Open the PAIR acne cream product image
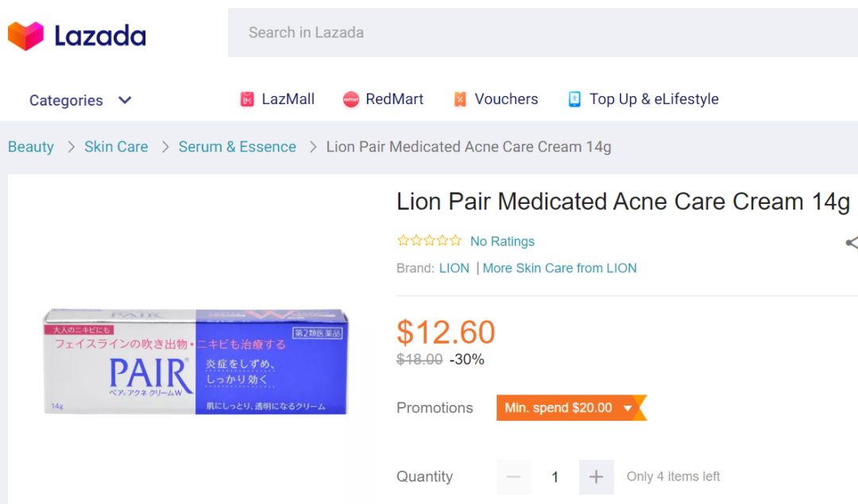 [x=195, y=361]
